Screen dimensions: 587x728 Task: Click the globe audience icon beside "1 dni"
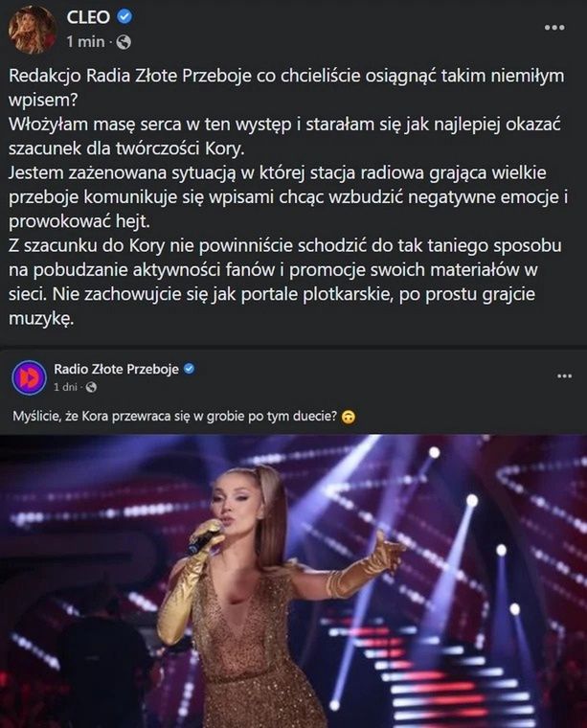pos(91,387)
